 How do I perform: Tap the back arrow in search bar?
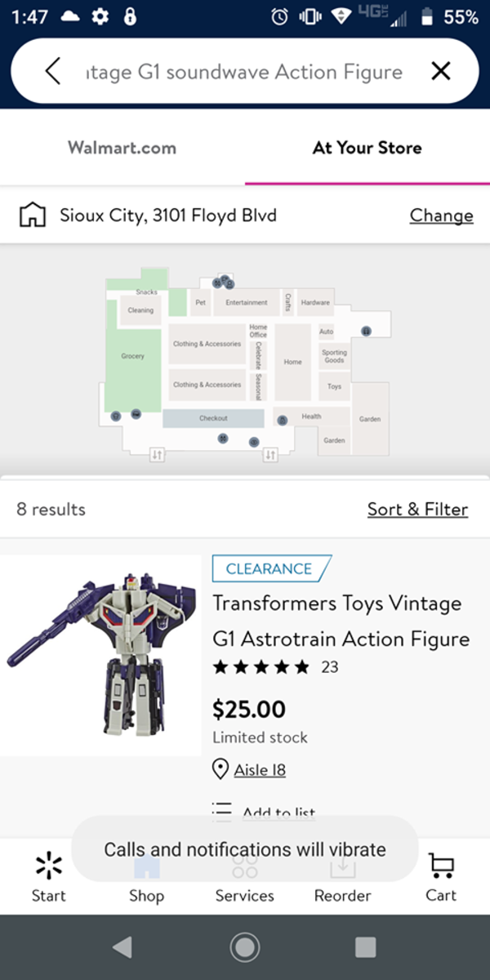53,72
